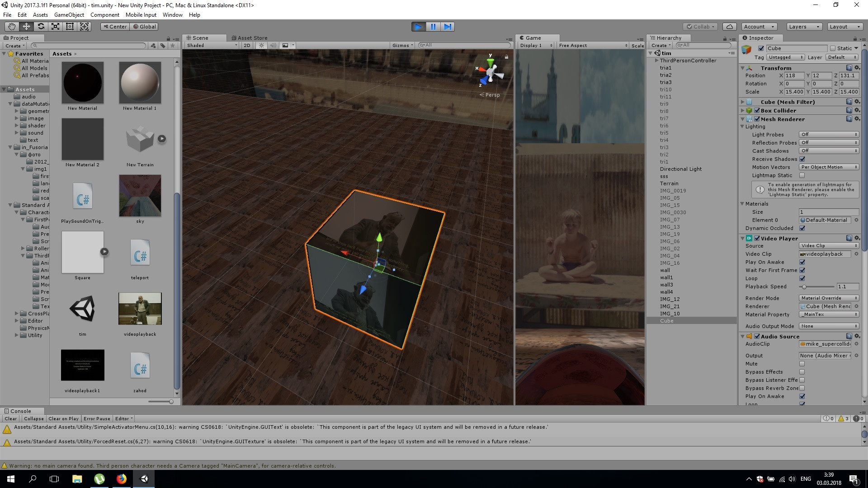Screen dimensions: 868x488
Task: Open Shaded draw mode dropdown
Action: tap(212, 45)
